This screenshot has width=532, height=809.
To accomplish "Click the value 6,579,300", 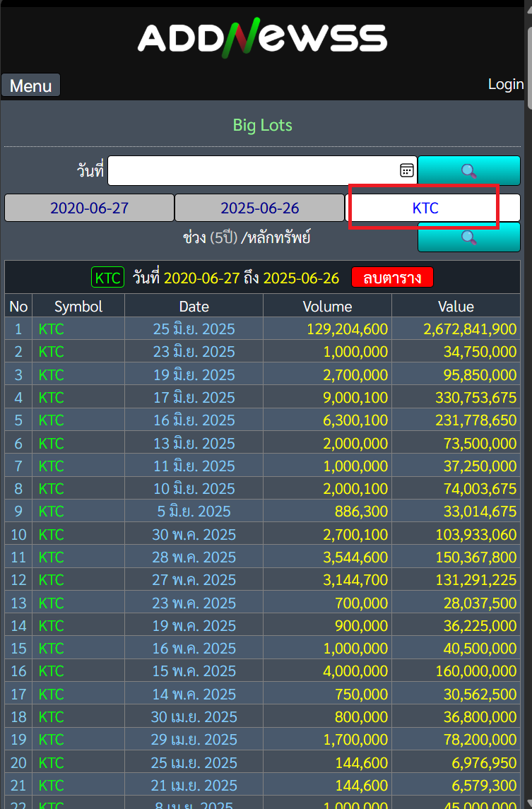I will point(484,785).
